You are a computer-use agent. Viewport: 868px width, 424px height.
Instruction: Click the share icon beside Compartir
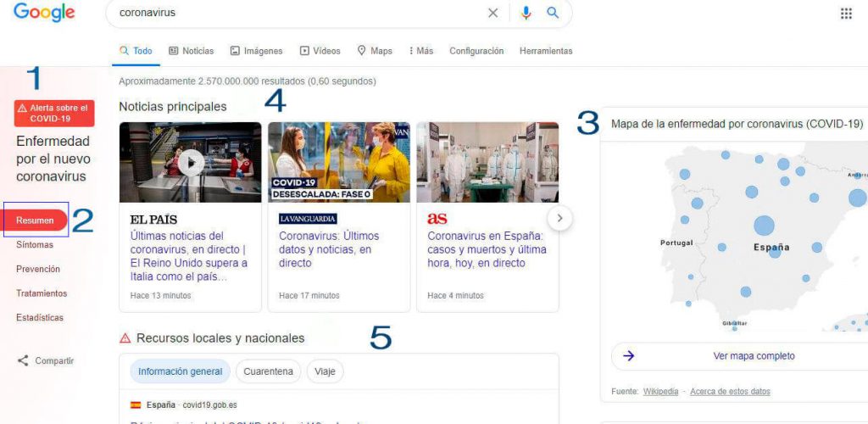coord(23,361)
